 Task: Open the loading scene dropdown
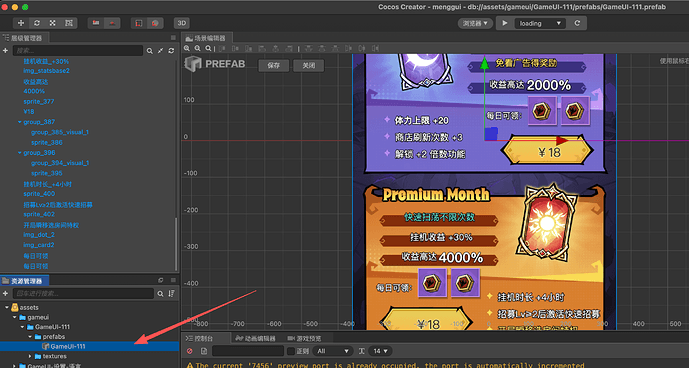540,23
